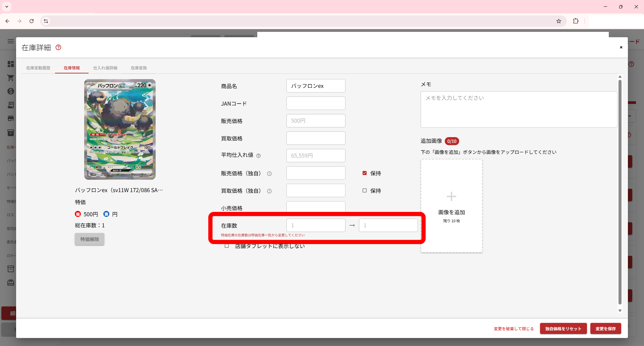Uncheck 保持 for 販売価格（独自）
644x346 pixels.
[x=365, y=173]
